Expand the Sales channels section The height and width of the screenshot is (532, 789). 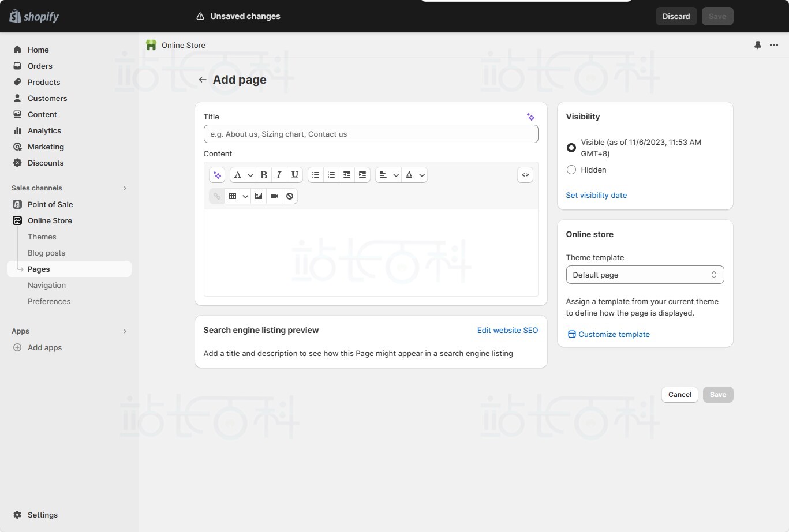[125, 188]
